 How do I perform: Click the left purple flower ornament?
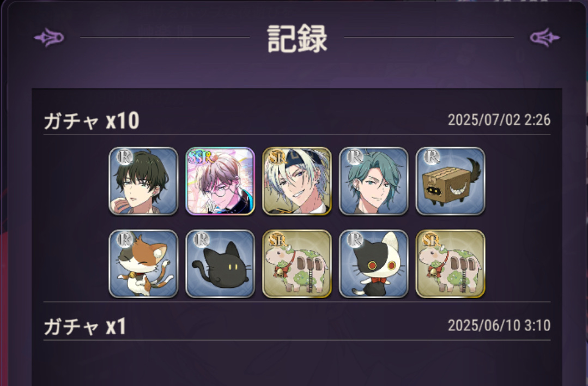49,38
